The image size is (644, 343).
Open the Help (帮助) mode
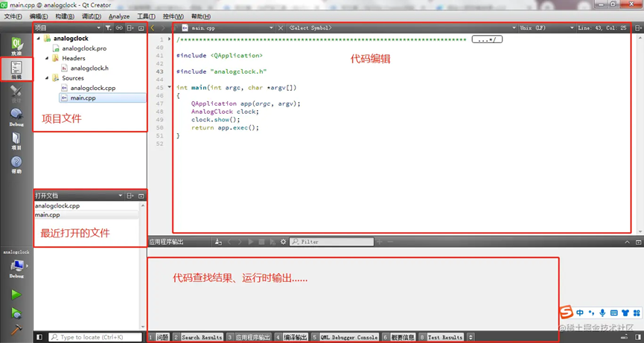click(16, 164)
